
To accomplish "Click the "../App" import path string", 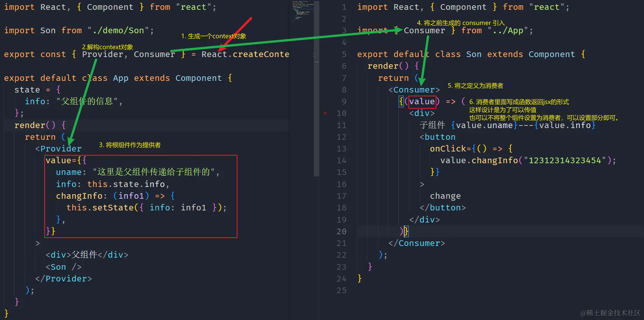I will click(507, 31).
